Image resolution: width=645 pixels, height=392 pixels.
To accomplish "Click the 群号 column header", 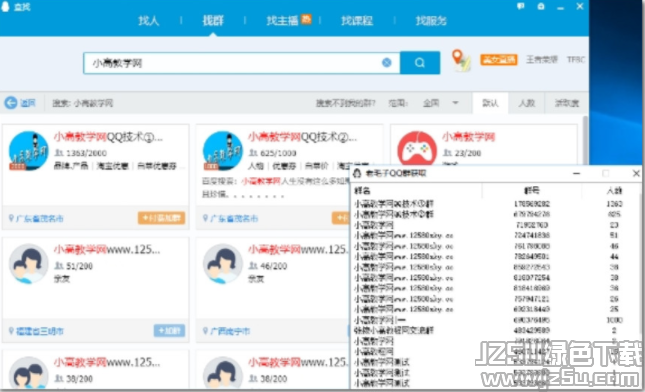I will [x=531, y=190].
